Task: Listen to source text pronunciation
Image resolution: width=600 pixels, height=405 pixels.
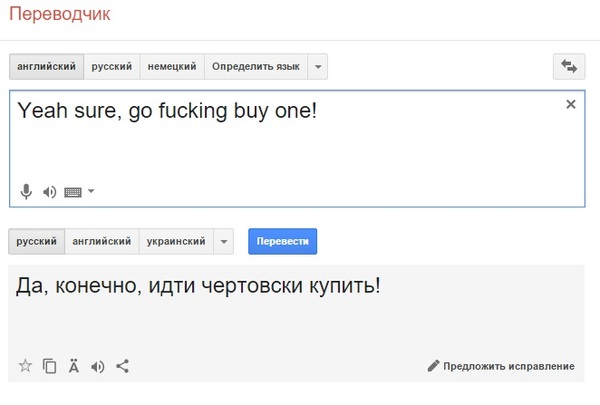Action: pyautogui.click(x=50, y=192)
